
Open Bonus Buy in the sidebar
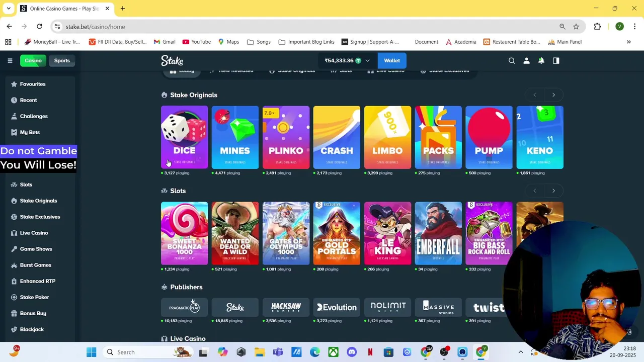tap(33, 313)
